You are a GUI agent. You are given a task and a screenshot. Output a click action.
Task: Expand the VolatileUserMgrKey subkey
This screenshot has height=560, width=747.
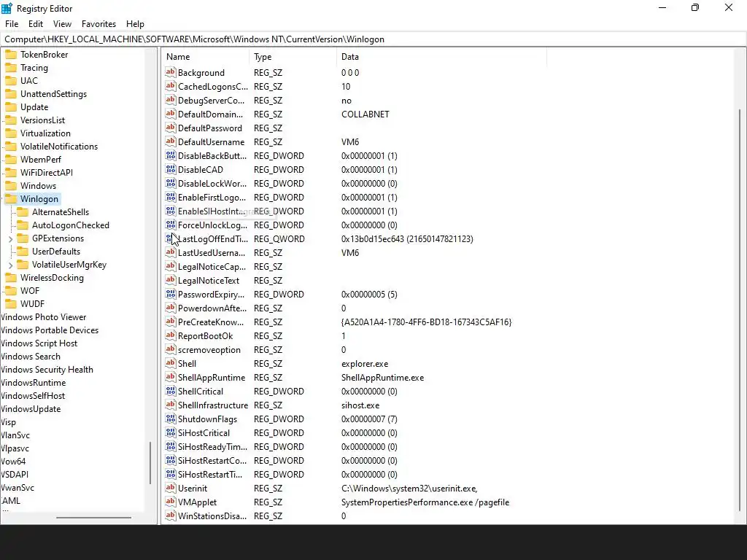tap(10, 265)
